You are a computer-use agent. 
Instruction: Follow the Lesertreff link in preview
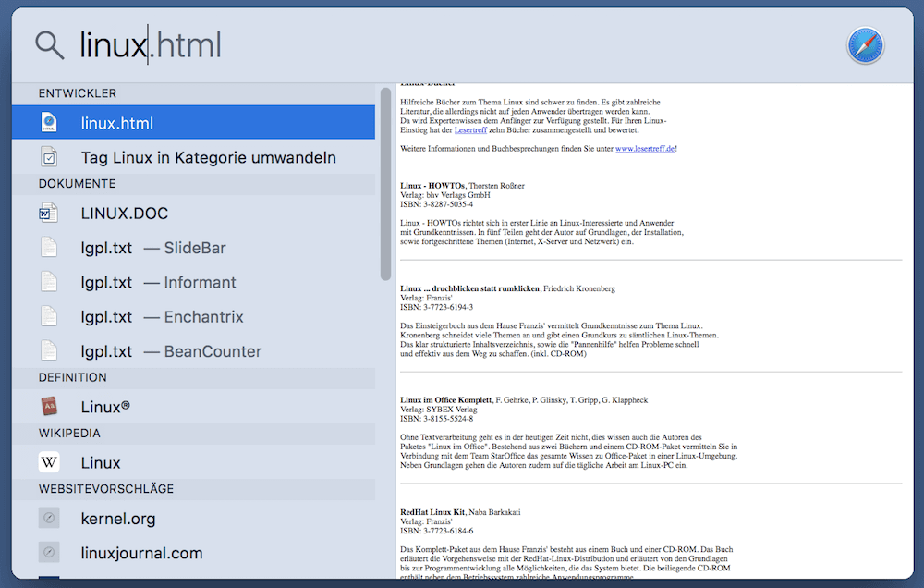point(470,130)
